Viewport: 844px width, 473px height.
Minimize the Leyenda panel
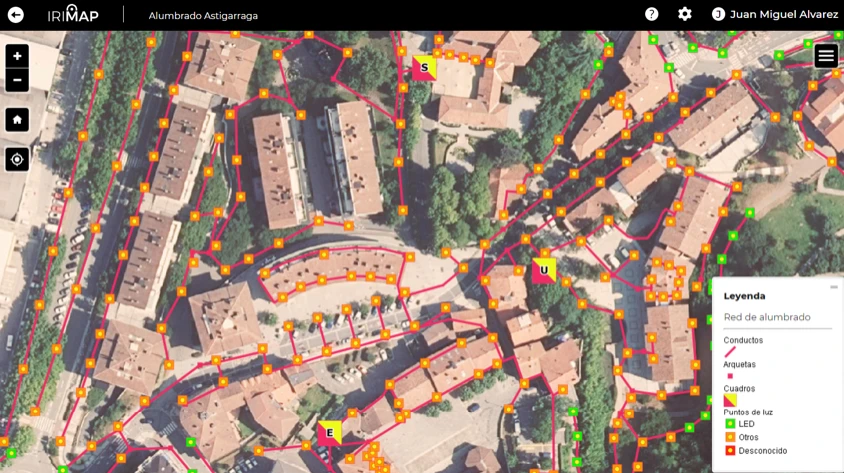(x=834, y=287)
